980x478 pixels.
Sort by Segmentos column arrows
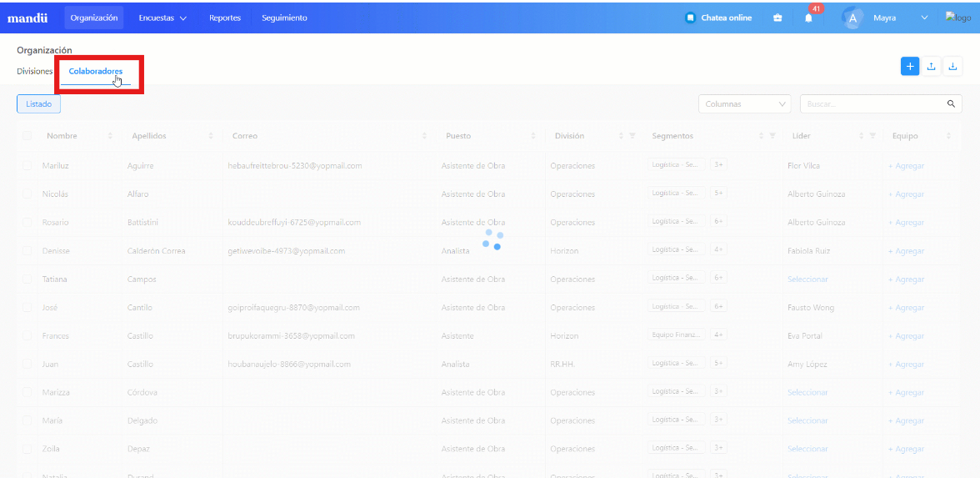coord(762,136)
